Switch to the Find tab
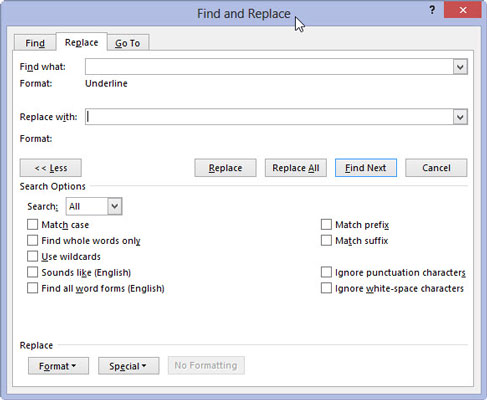Image resolution: width=487 pixels, height=400 pixels. pyautogui.click(x=35, y=43)
